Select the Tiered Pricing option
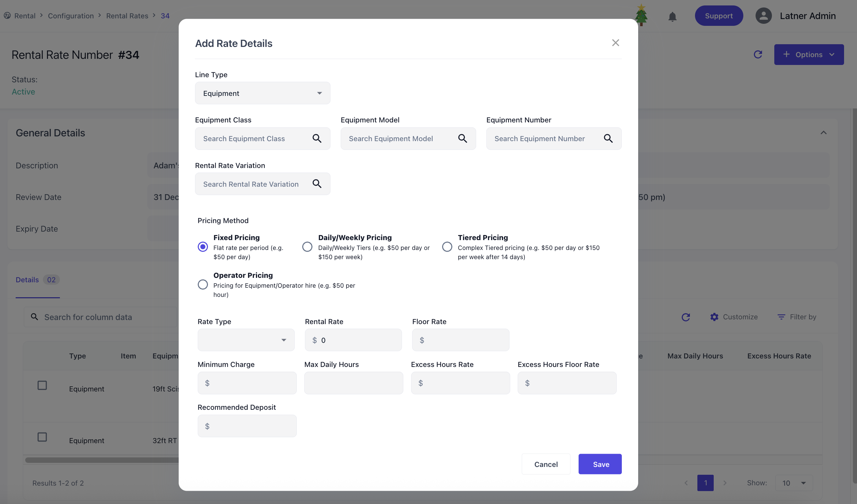857x504 pixels. coord(447,247)
